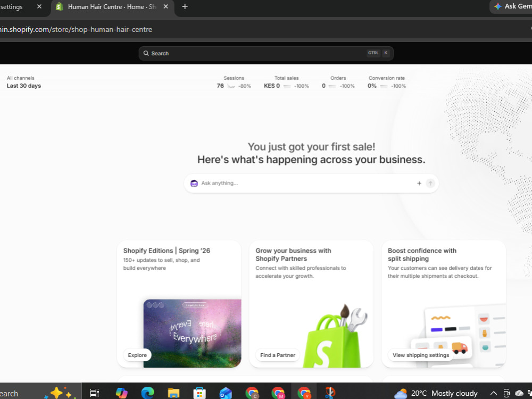Open Outlook from the taskbar

pyautogui.click(x=226, y=393)
